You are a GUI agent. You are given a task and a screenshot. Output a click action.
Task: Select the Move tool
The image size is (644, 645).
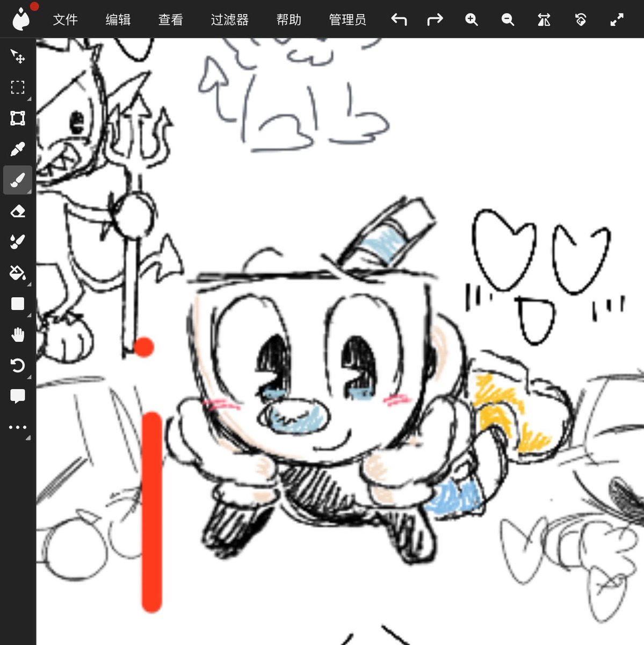point(18,56)
